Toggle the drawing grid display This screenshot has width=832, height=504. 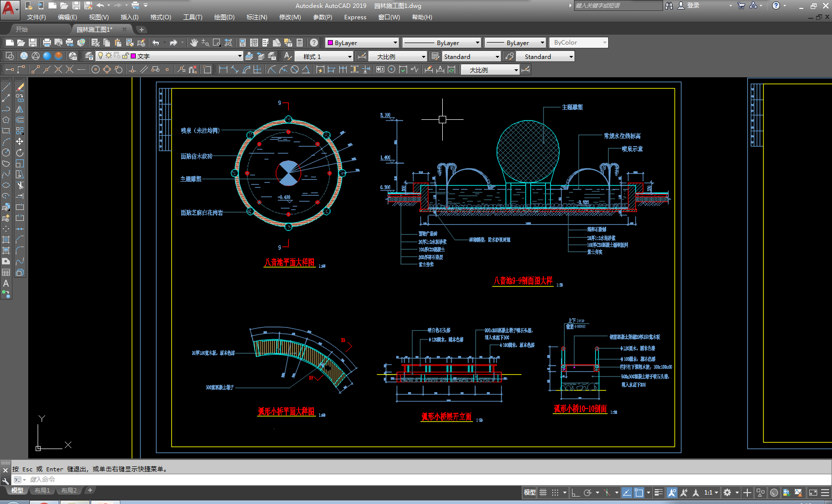543,493
